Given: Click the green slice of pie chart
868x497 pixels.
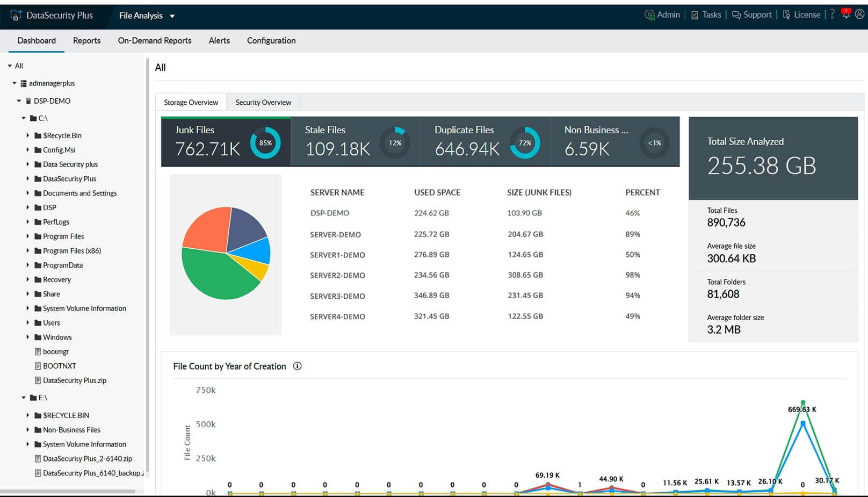Looking at the screenshot, I should (215, 277).
